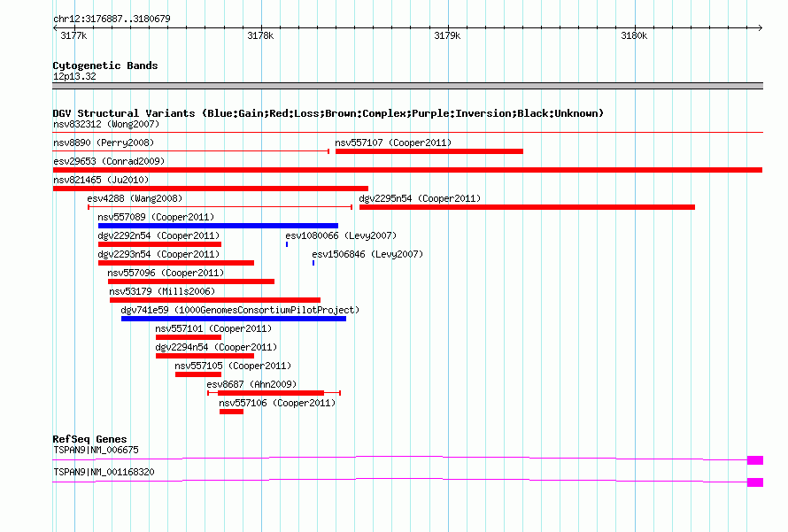Select the nsv8890 (Perry2008) variant label
The image size is (788, 532).
pos(104,143)
